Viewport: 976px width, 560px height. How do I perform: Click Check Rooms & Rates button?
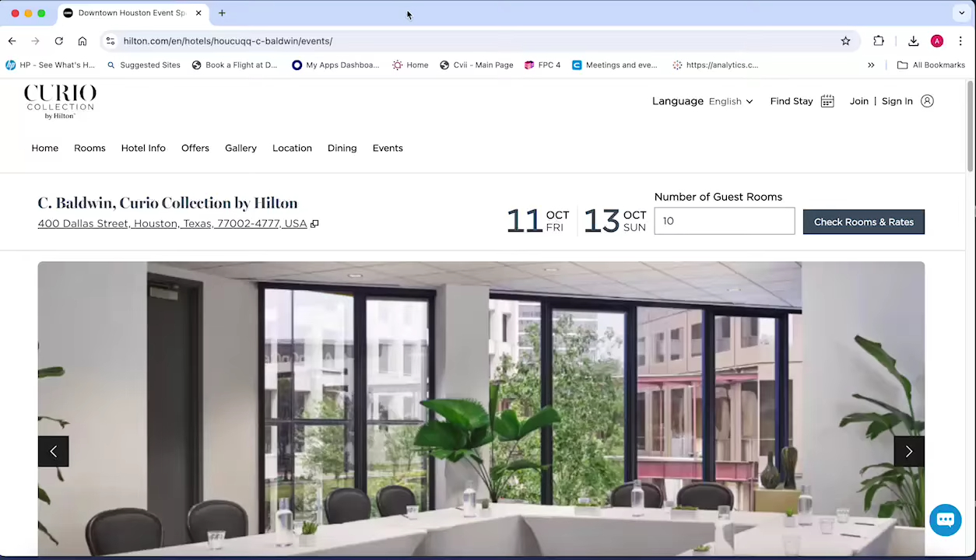click(x=864, y=222)
